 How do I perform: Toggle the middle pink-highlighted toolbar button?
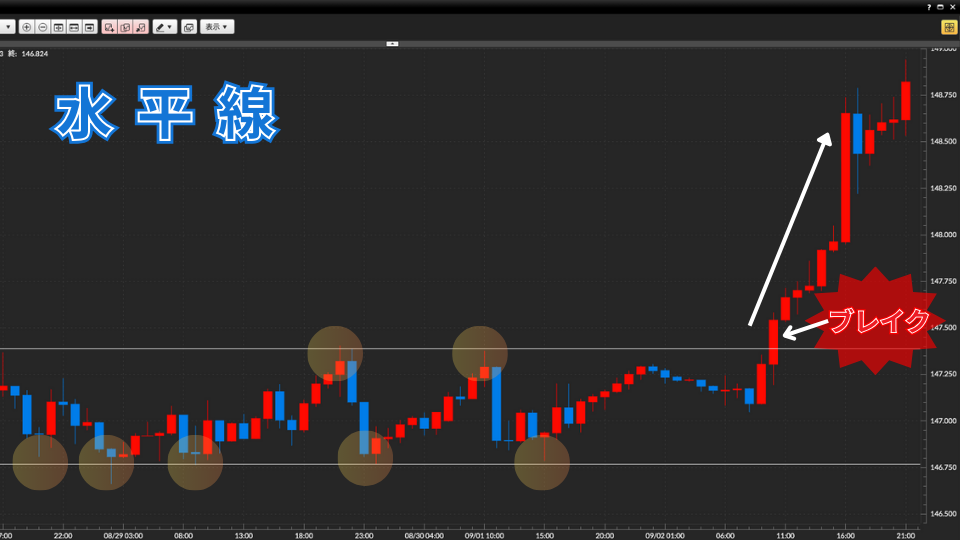pos(125,27)
